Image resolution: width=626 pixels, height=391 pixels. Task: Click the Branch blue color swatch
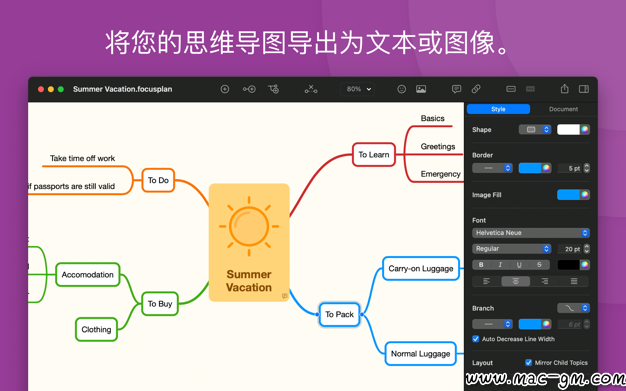coord(530,324)
